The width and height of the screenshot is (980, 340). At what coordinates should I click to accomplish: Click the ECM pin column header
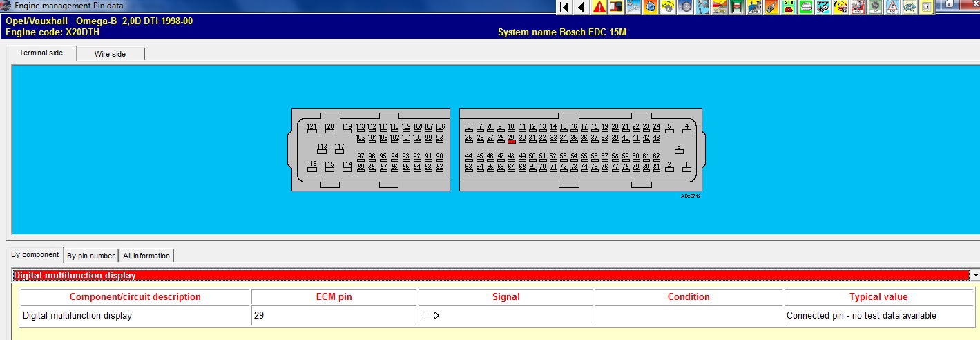[x=335, y=296]
